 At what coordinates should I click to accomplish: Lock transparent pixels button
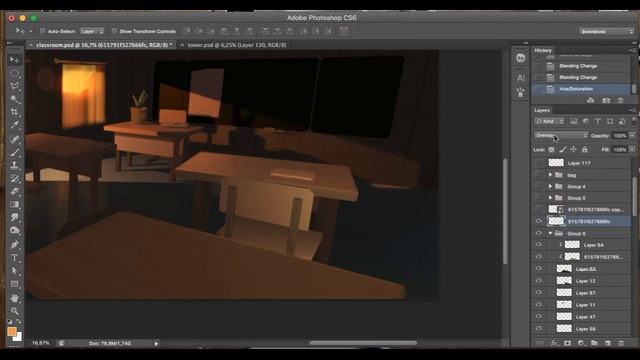point(551,150)
